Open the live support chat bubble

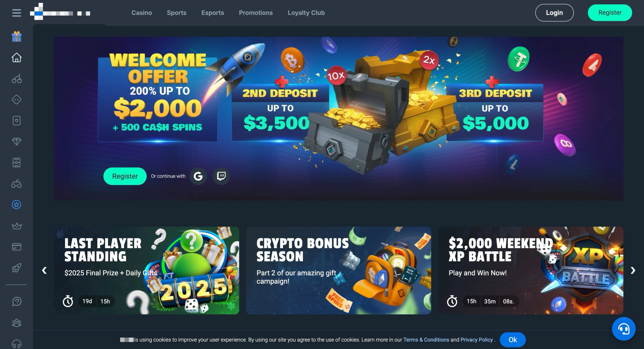pos(624,329)
